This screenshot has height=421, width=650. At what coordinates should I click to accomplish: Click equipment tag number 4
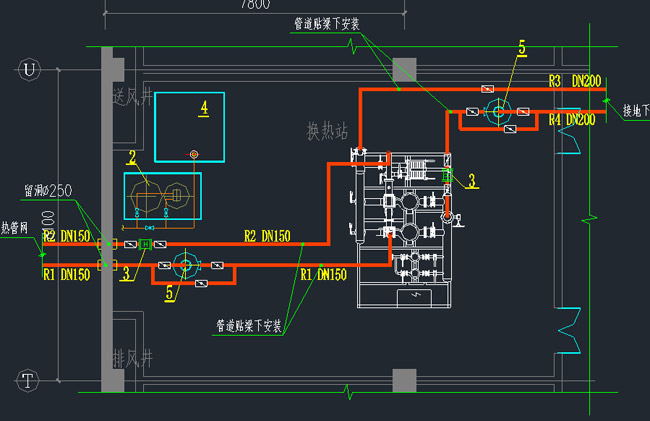[203, 107]
